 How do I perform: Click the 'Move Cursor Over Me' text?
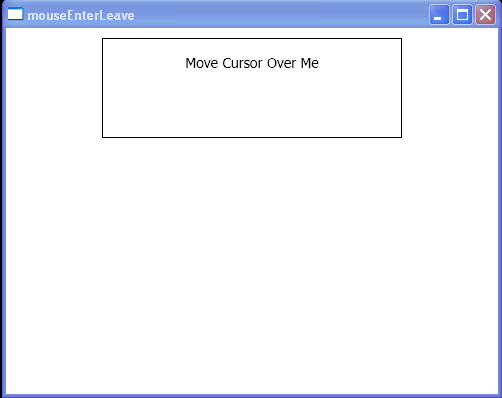tap(252, 63)
